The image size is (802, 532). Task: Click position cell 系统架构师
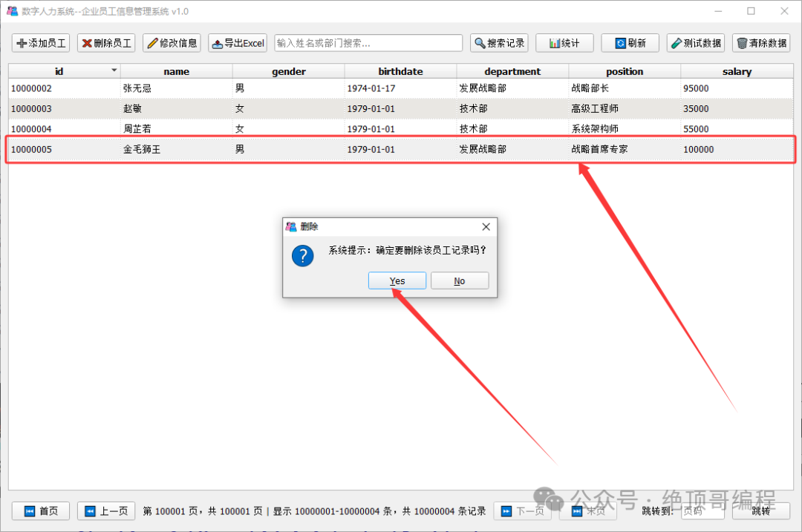click(x=625, y=129)
